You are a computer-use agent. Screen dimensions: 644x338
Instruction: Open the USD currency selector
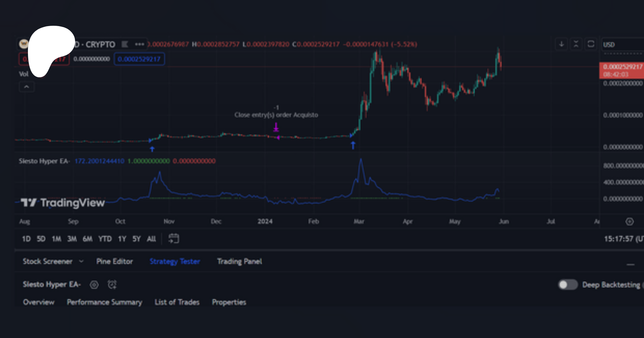622,45
